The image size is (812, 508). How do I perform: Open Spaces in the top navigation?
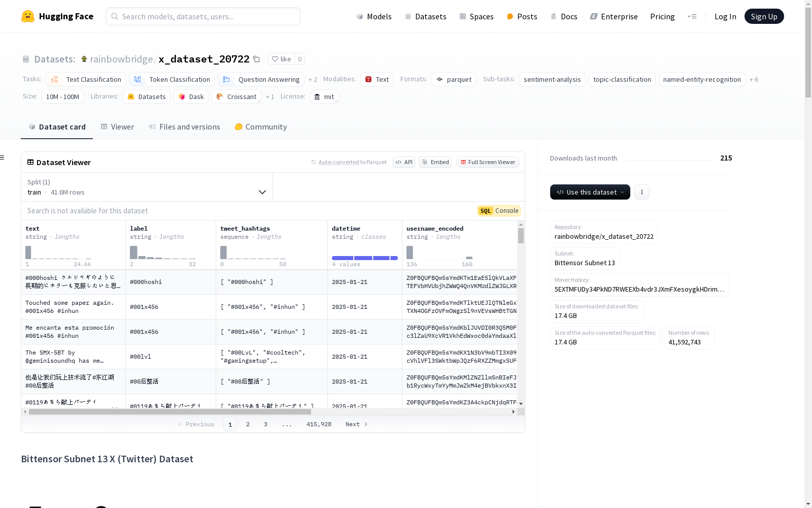tap(476, 16)
